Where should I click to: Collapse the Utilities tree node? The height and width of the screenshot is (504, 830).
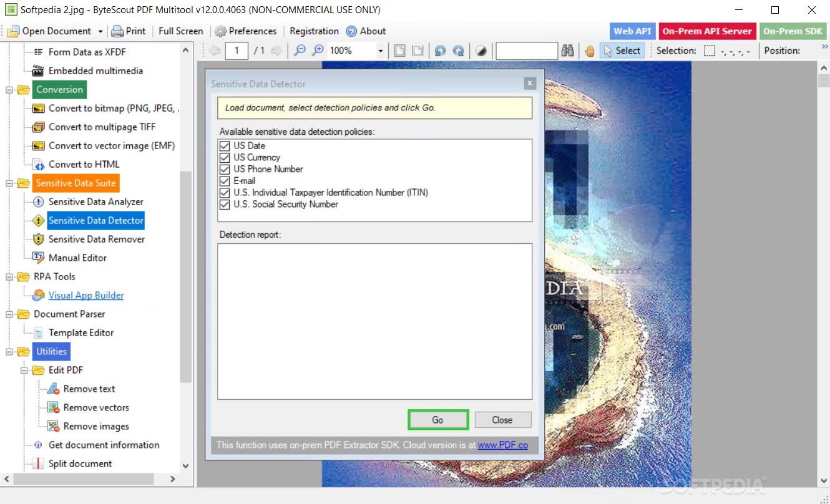9,351
